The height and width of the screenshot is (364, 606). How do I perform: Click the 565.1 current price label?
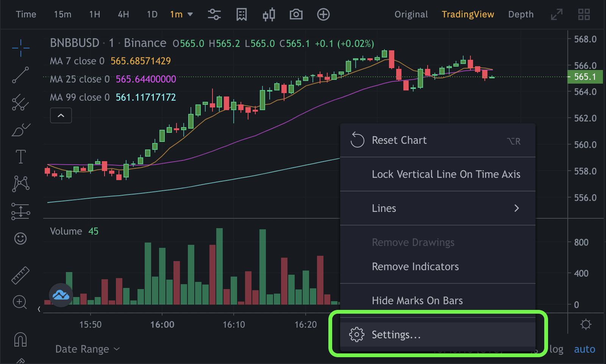[x=585, y=77]
